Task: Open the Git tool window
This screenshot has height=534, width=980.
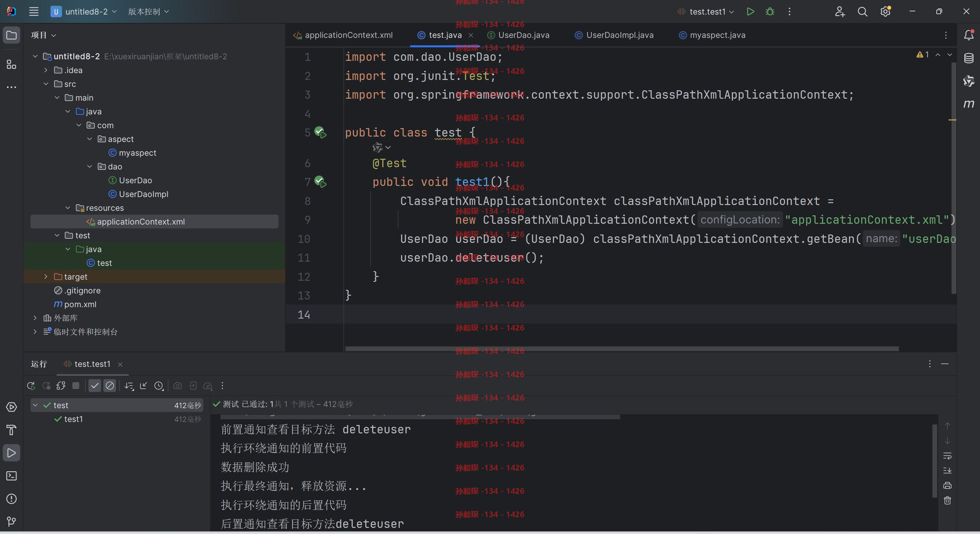Action: pos(11,521)
